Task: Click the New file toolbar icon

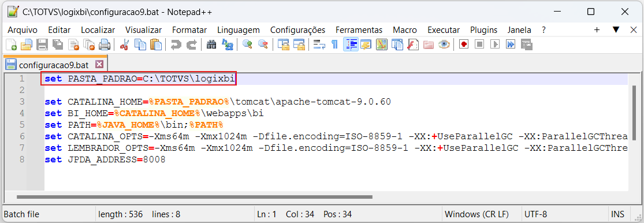Action: 11,44
